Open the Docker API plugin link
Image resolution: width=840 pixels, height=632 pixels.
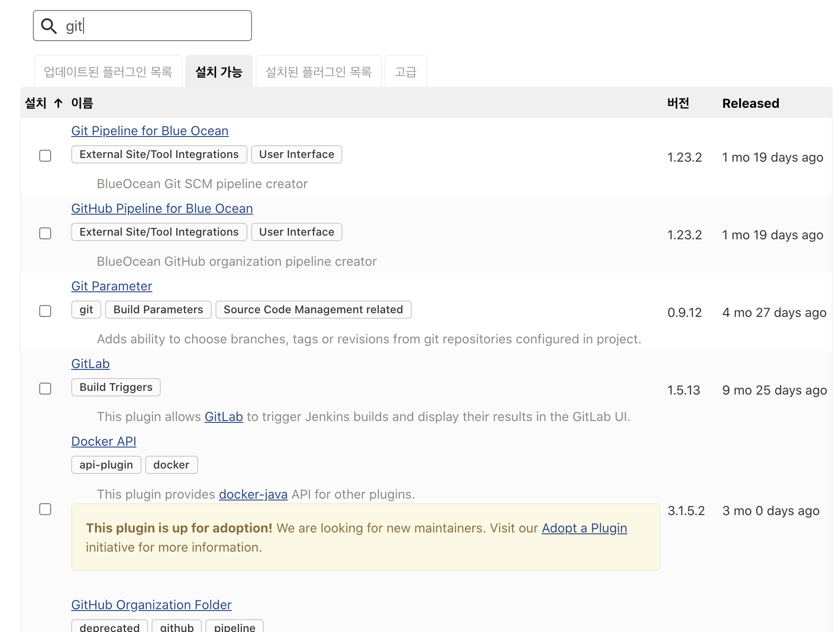pos(104,442)
